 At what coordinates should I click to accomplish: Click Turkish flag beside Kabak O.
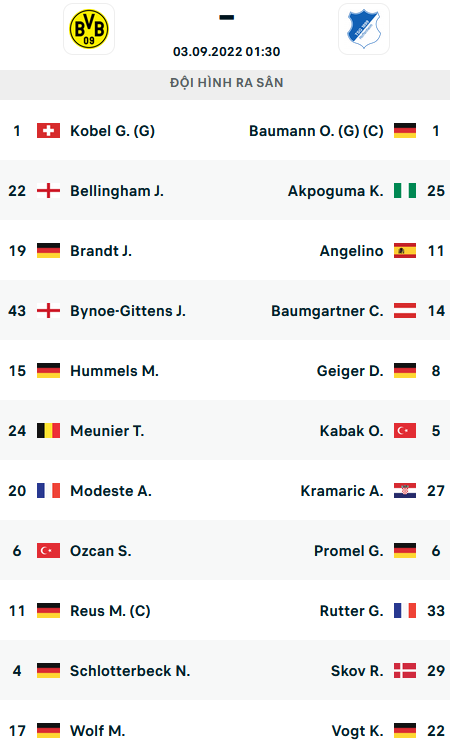(405, 430)
